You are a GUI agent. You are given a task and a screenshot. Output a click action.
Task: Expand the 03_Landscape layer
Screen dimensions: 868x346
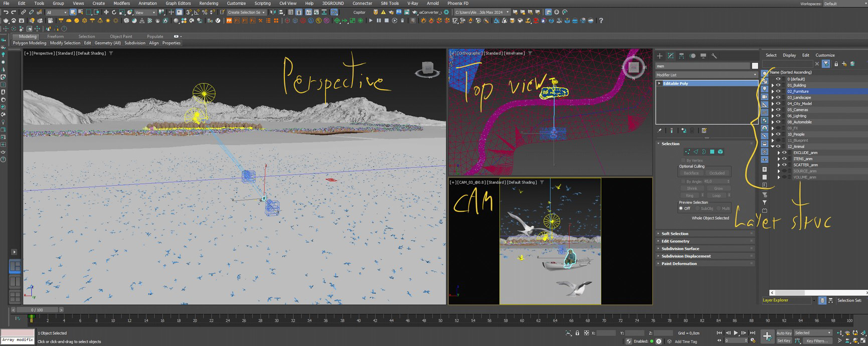tap(773, 98)
